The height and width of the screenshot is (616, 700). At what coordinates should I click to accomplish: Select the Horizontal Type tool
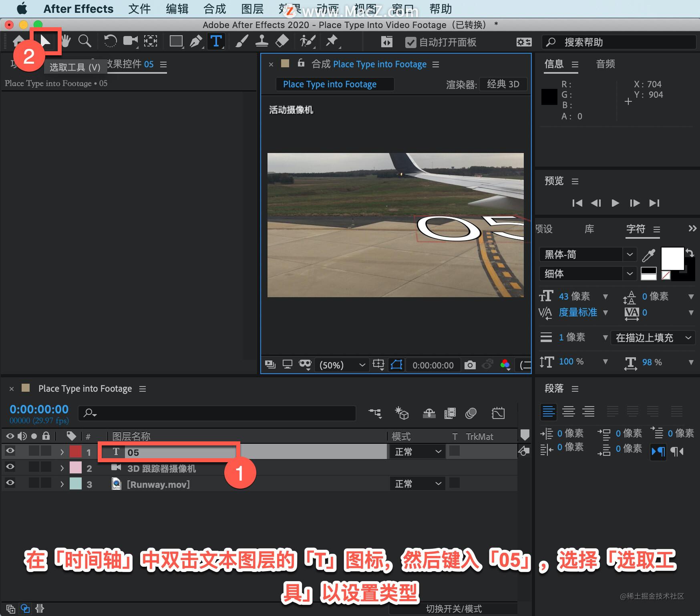click(x=216, y=41)
